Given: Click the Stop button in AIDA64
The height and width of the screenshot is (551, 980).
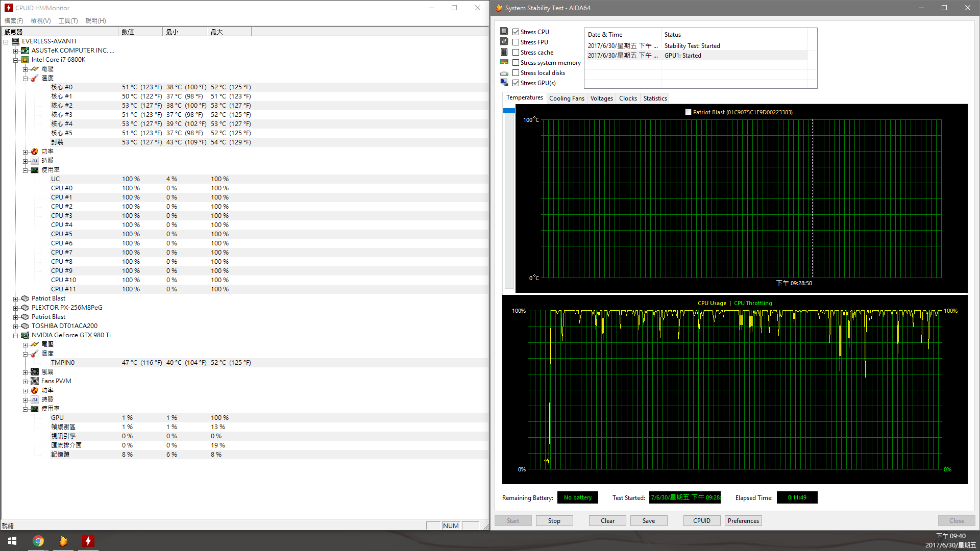Looking at the screenshot, I should coord(554,521).
